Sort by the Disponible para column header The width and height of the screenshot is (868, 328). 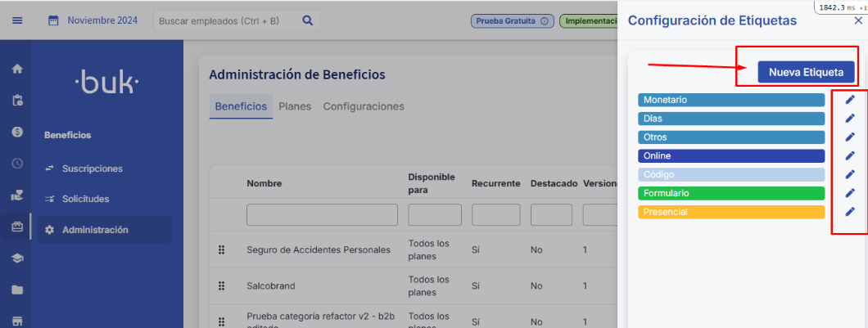pyautogui.click(x=432, y=183)
